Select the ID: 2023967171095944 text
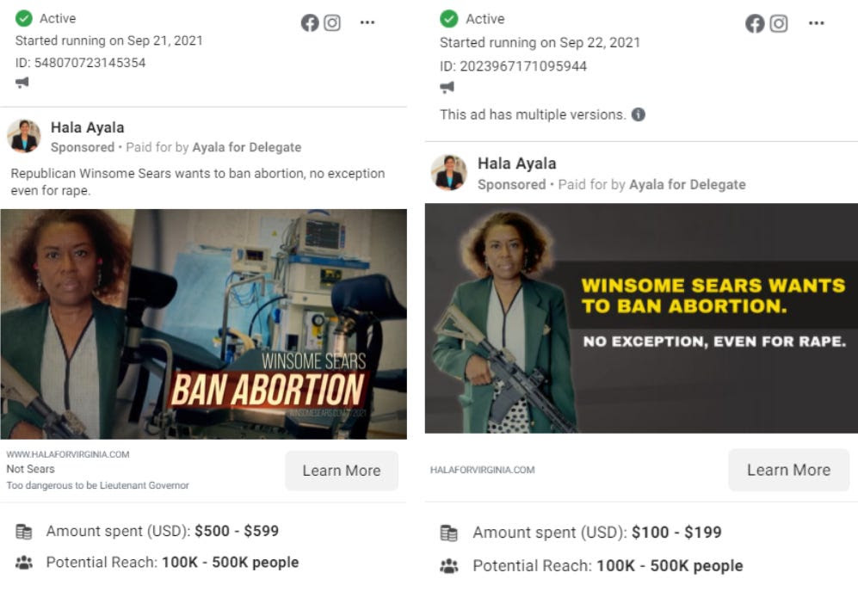This screenshot has height=616, width=858. [513, 66]
